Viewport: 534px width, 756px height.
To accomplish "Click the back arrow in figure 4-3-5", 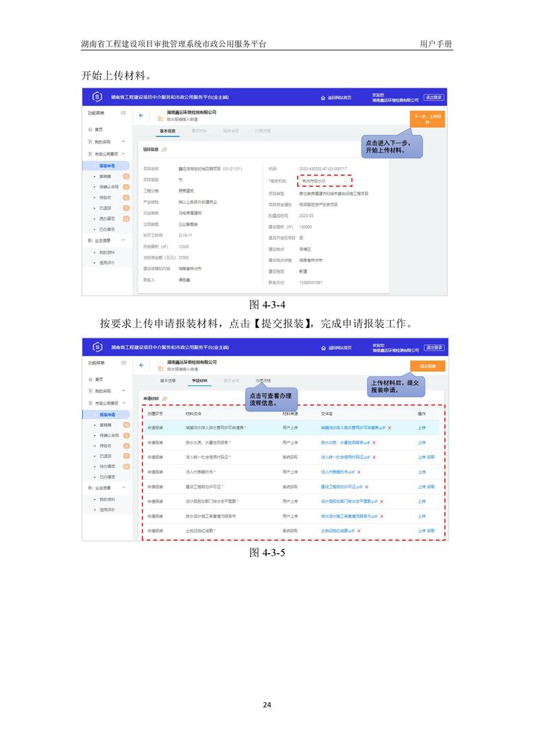I will pyautogui.click(x=141, y=365).
